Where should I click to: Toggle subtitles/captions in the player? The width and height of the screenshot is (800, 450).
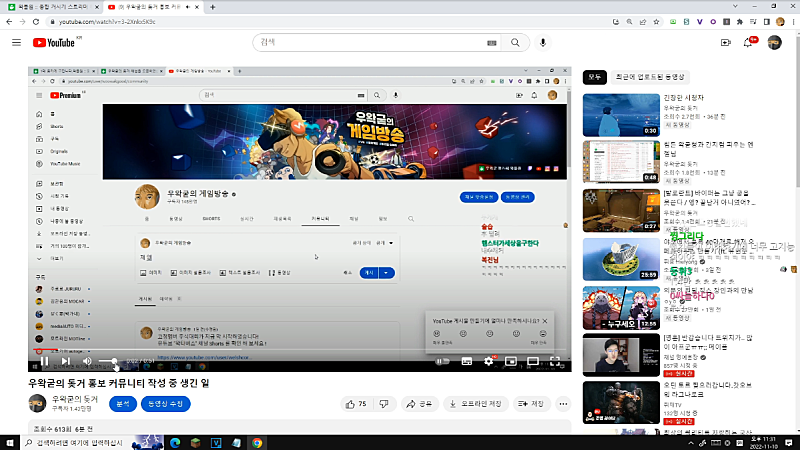coord(467,361)
